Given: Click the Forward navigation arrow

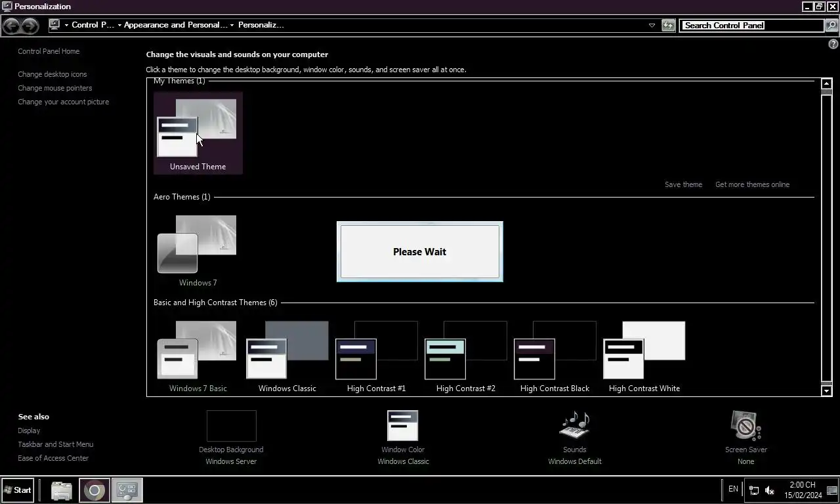Looking at the screenshot, I should [30, 26].
